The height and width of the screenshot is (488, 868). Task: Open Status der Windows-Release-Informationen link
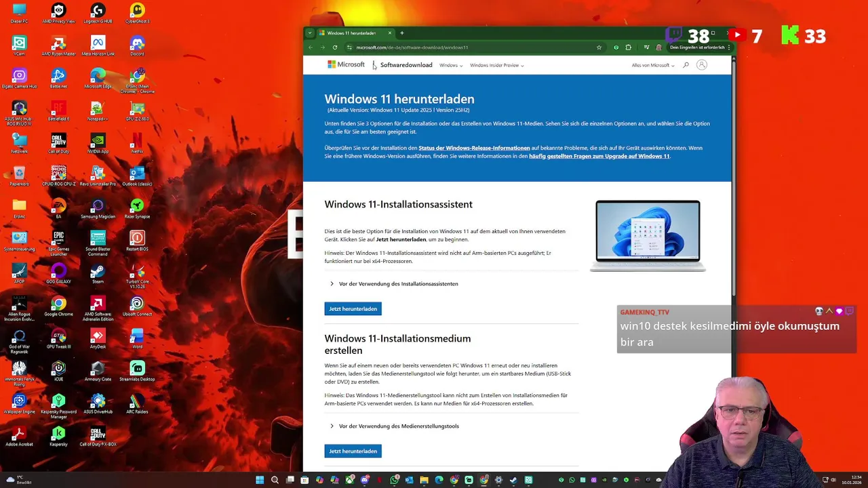(x=474, y=148)
